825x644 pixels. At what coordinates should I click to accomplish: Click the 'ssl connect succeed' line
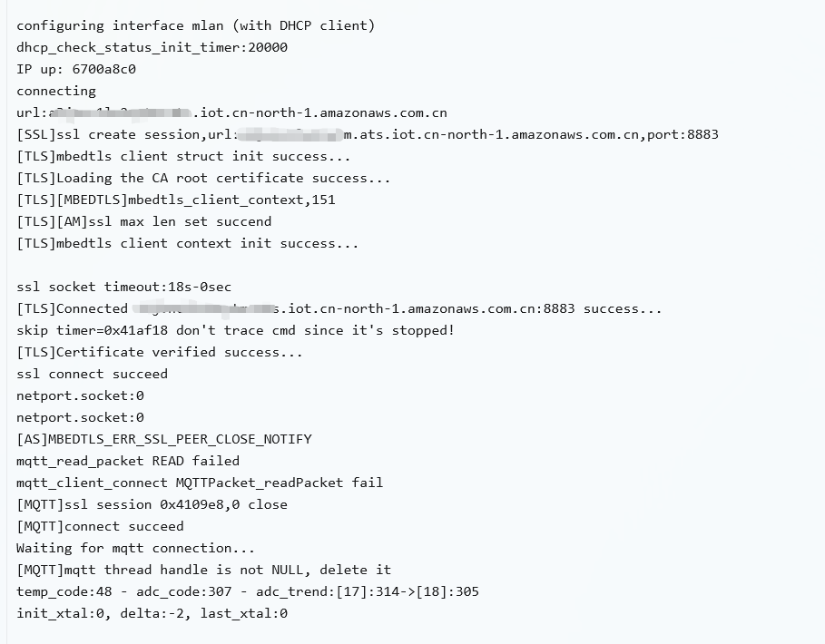[92, 374]
